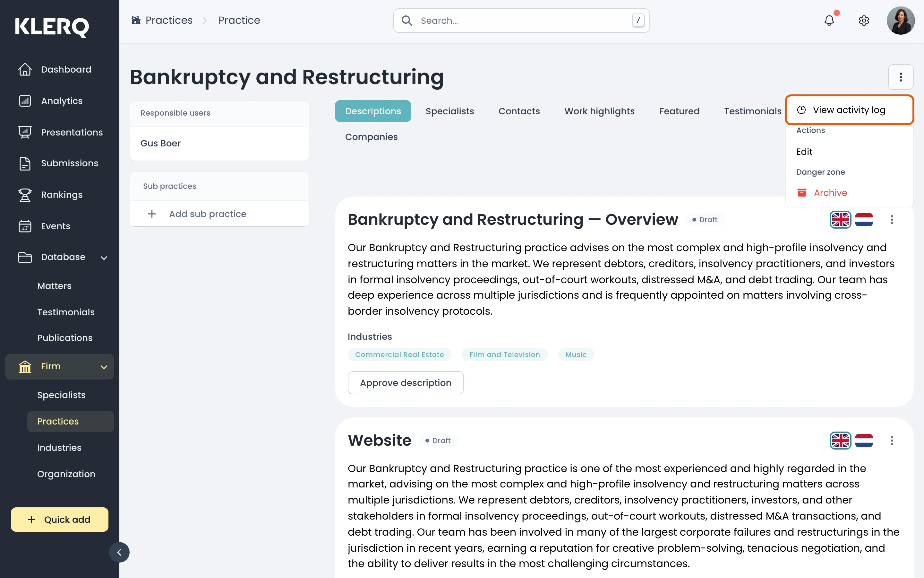This screenshot has width=924, height=578.
Task: Switch Website description to Dutch flag
Action: 864,440
